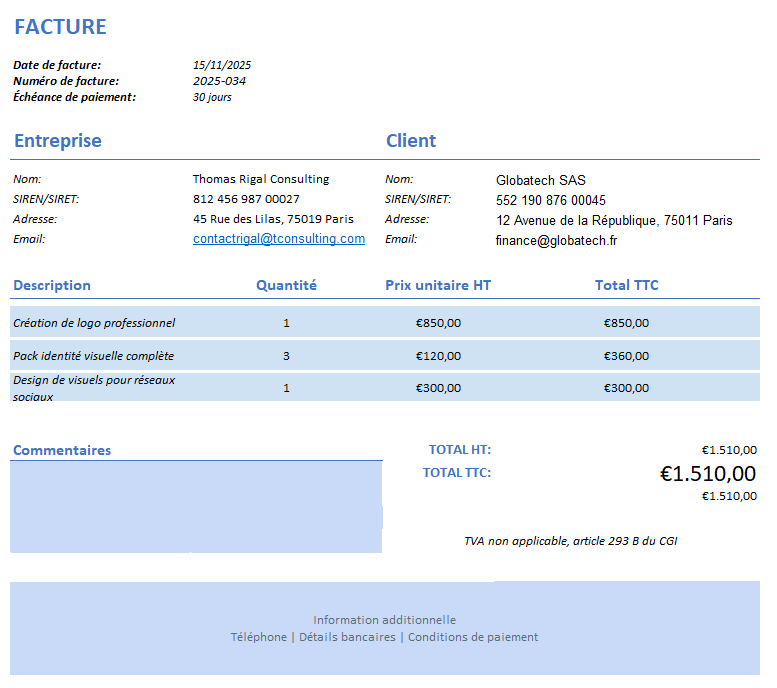777x688 pixels.
Task: Select the Entreprise section heading
Action: 58,141
